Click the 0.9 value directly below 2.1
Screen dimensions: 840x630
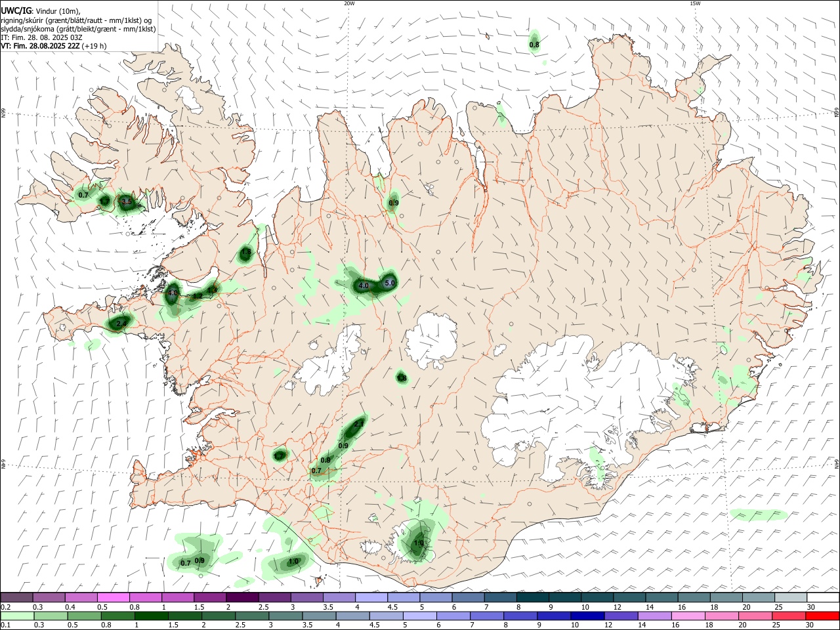343,446
